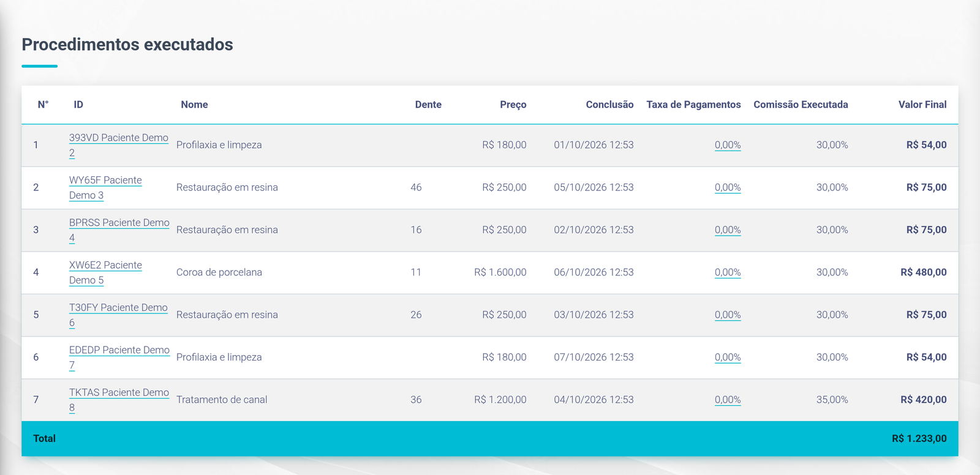The width and height of the screenshot is (980, 475).
Task: Click the "35,00%" commission value
Action: pyautogui.click(x=832, y=400)
